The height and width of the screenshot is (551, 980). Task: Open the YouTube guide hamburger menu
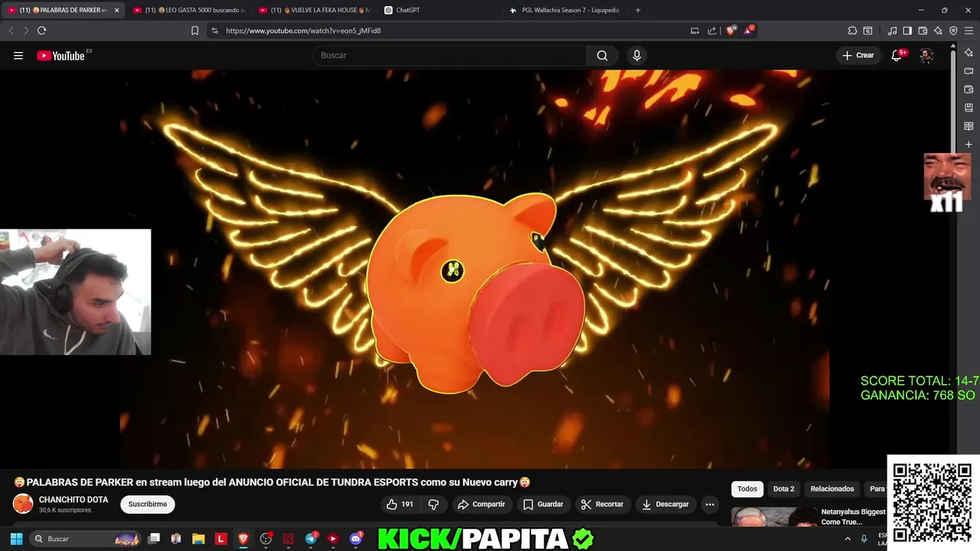tap(18, 55)
